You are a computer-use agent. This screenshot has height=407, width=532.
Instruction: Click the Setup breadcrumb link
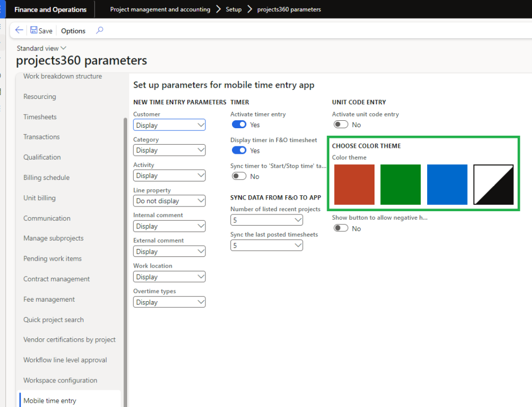(234, 10)
